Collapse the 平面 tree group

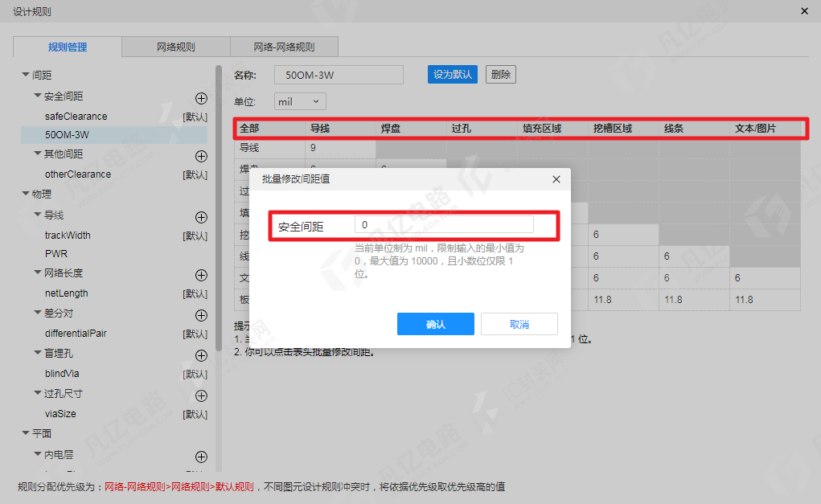click(26, 432)
